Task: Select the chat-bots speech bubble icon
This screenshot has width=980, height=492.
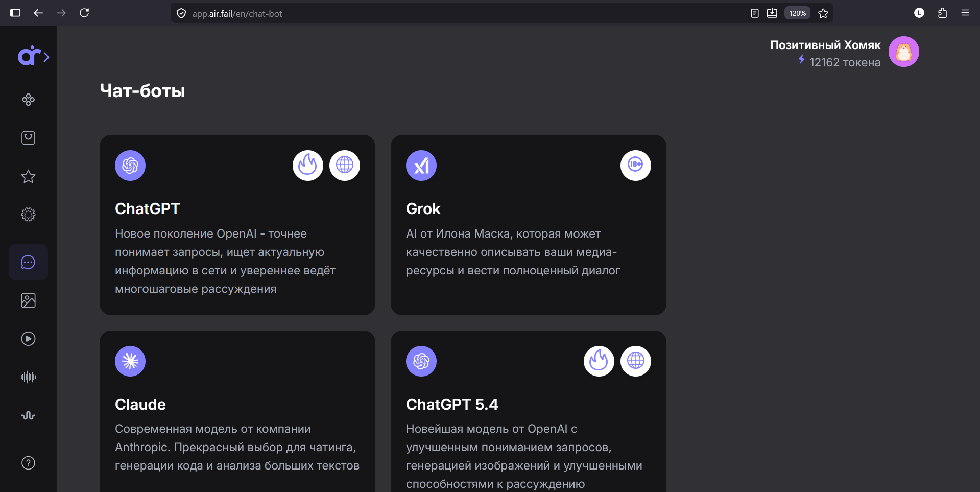Action: [x=28, y=262]
